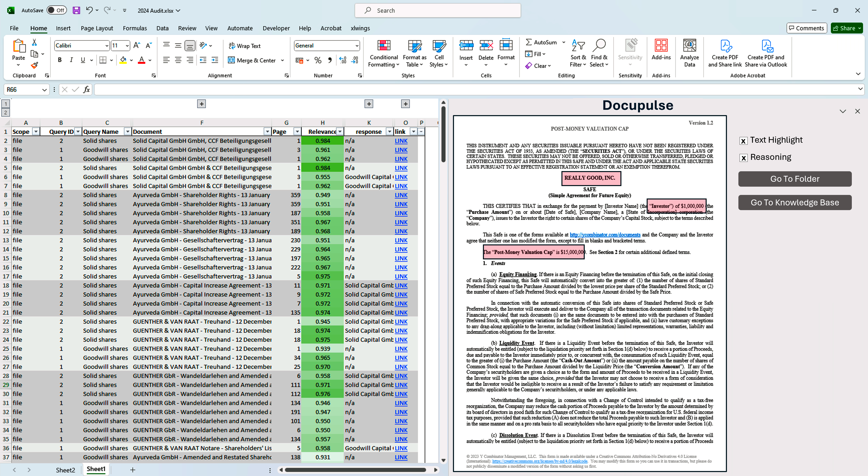
Task: Collapse the Docupulse pane with chevron
Action: (x=843, y=111)
